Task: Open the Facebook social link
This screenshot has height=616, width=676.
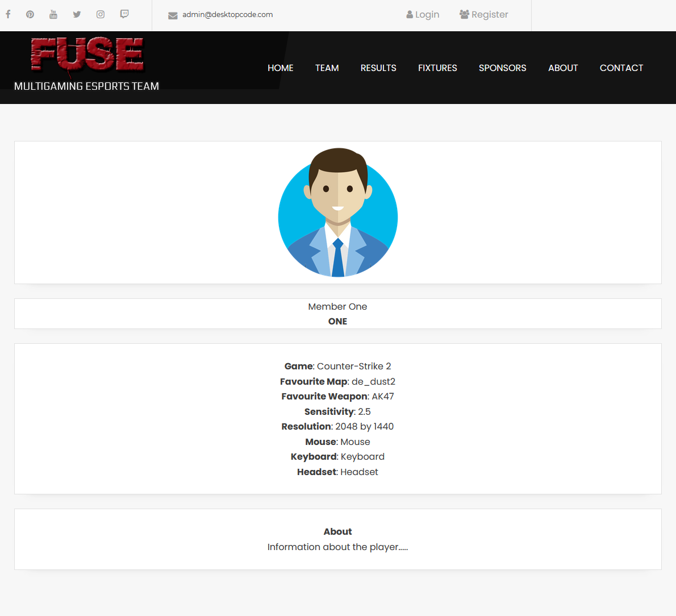Action: click(x=8, y=14)
